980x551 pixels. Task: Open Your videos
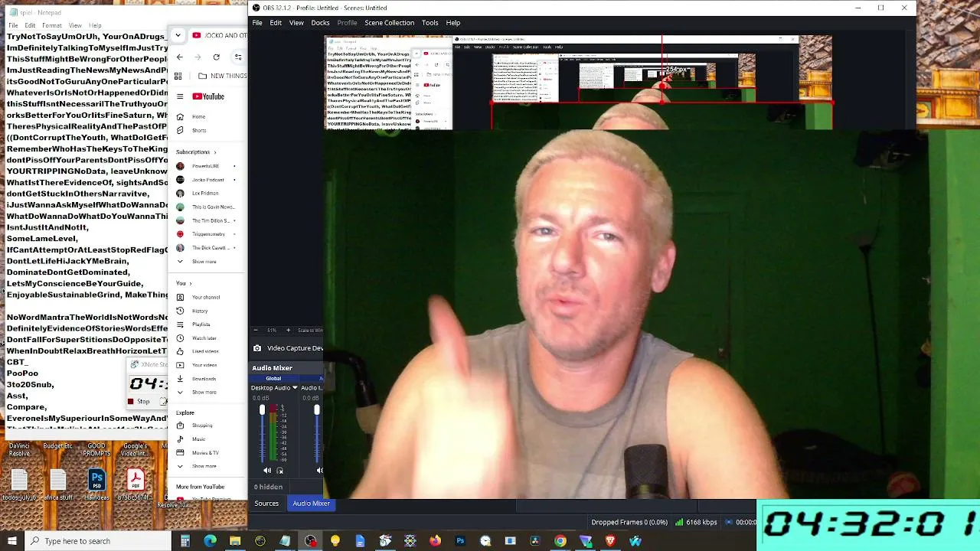(x=205, y=365)
